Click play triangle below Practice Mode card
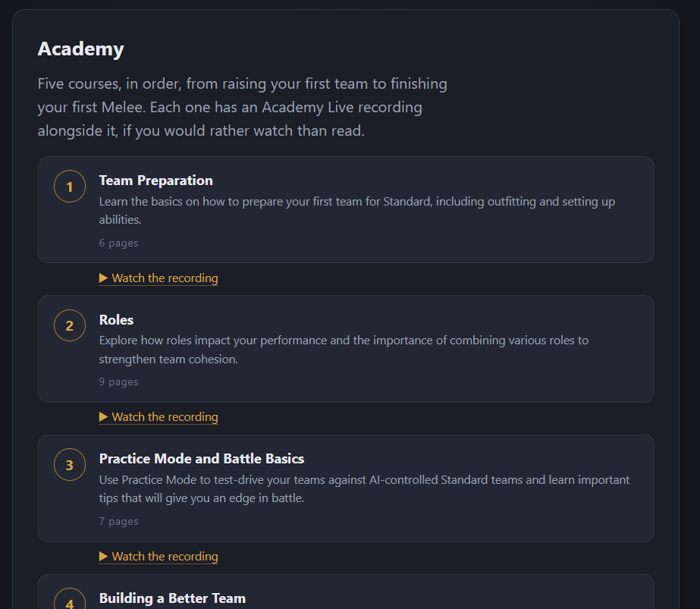700x609 pixels. 104,557
